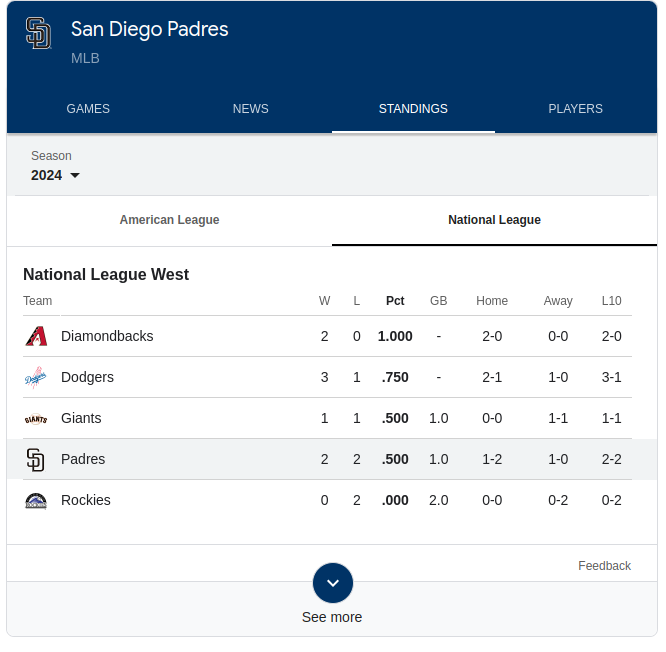Click the Feedback link
This screenshot has width=666, height=652.
[604, 566]
